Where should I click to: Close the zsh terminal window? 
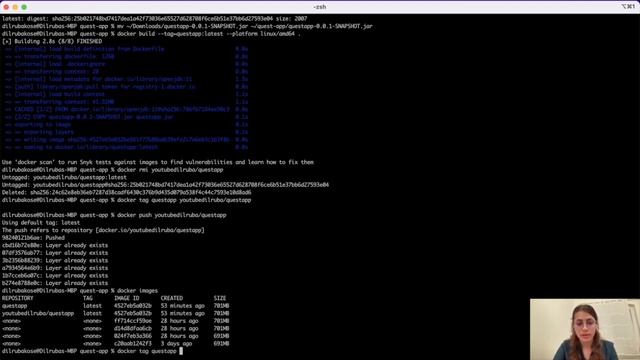tap(6, 7)
